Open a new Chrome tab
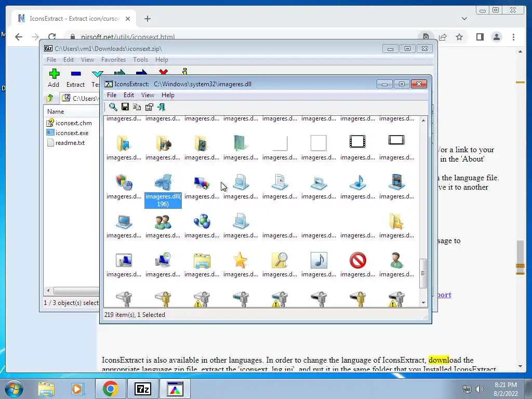 tap(147, 19)
